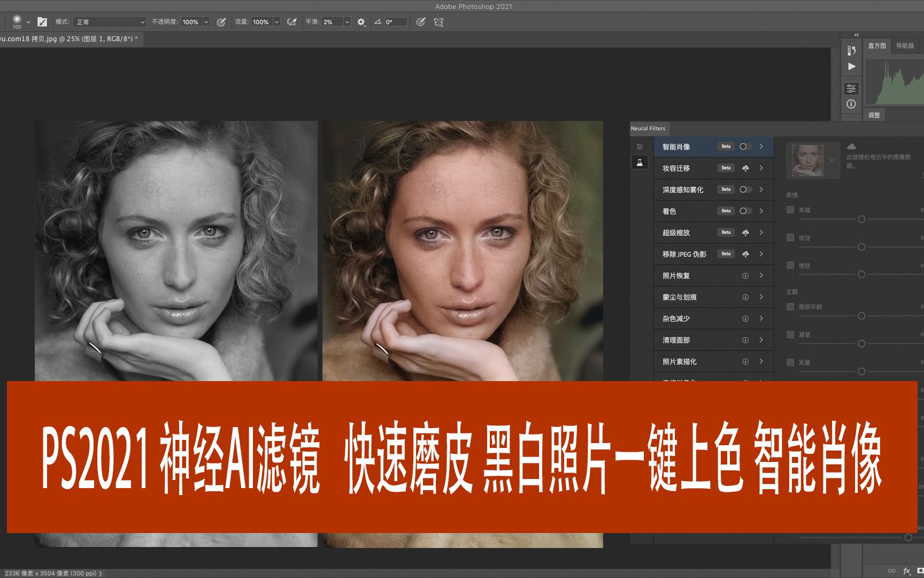
Task: Adjust the 发量 slider handle
Action: tap(861, 371)
